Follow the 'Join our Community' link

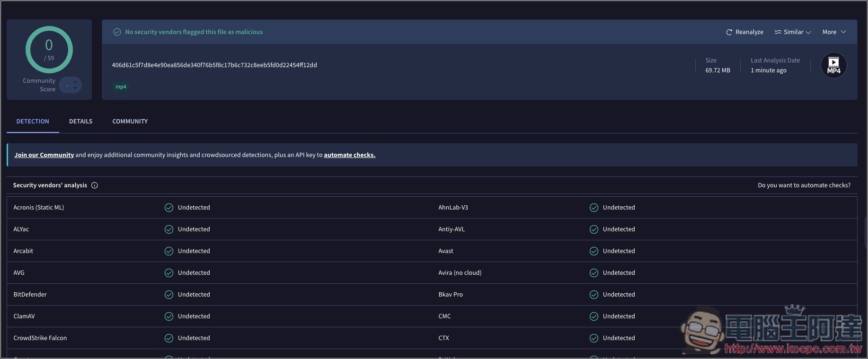(x=44, y=155)
